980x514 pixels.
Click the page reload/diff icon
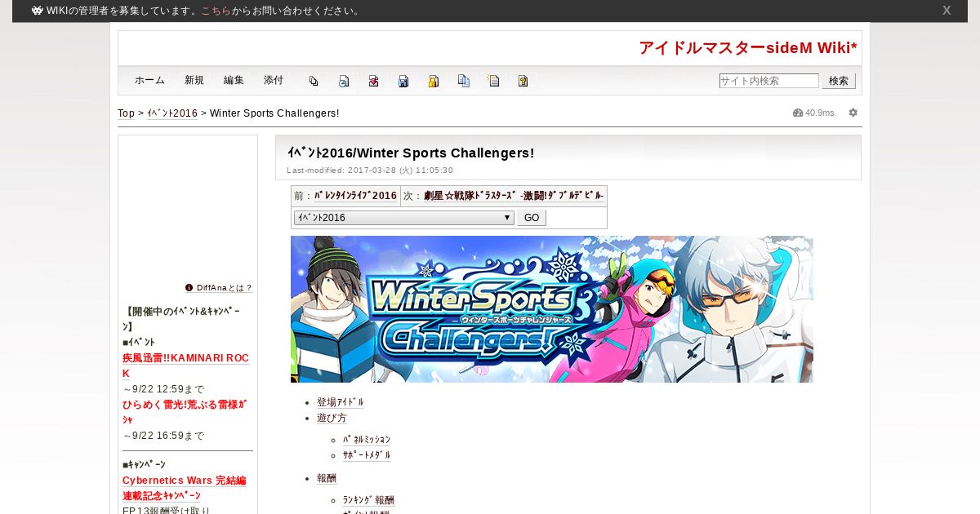point(344,81)
